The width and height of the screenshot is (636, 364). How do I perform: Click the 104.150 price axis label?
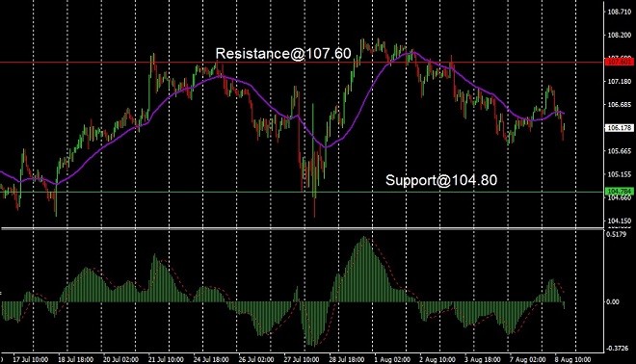619,221
